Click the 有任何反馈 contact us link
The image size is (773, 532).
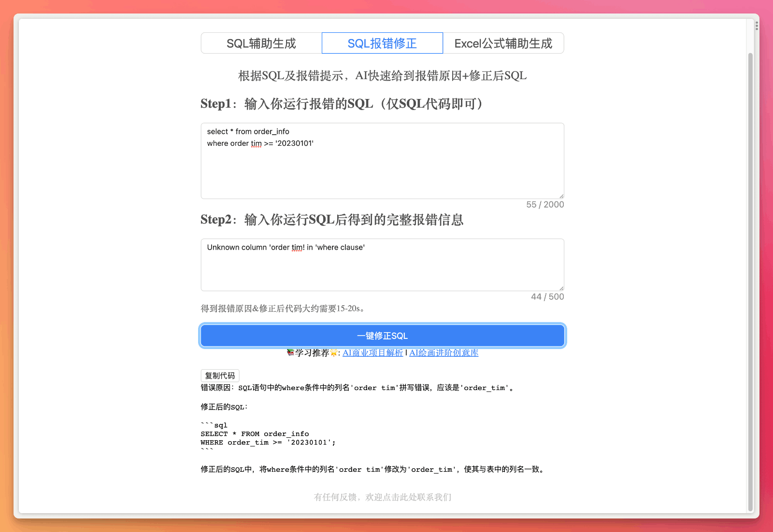[x=382, y=497]
